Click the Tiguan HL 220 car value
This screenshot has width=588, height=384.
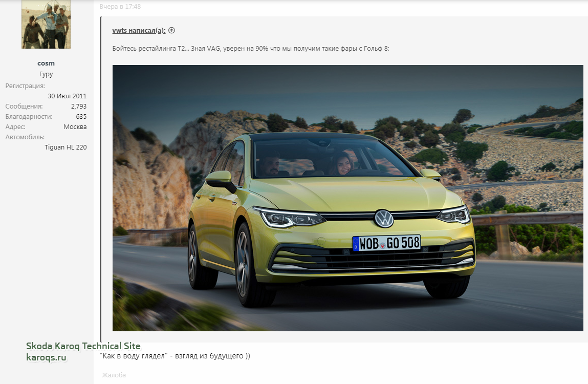coord(66,147)
